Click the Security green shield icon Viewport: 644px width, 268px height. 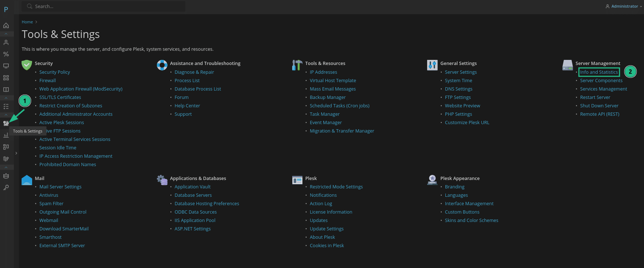click(27, 65)
